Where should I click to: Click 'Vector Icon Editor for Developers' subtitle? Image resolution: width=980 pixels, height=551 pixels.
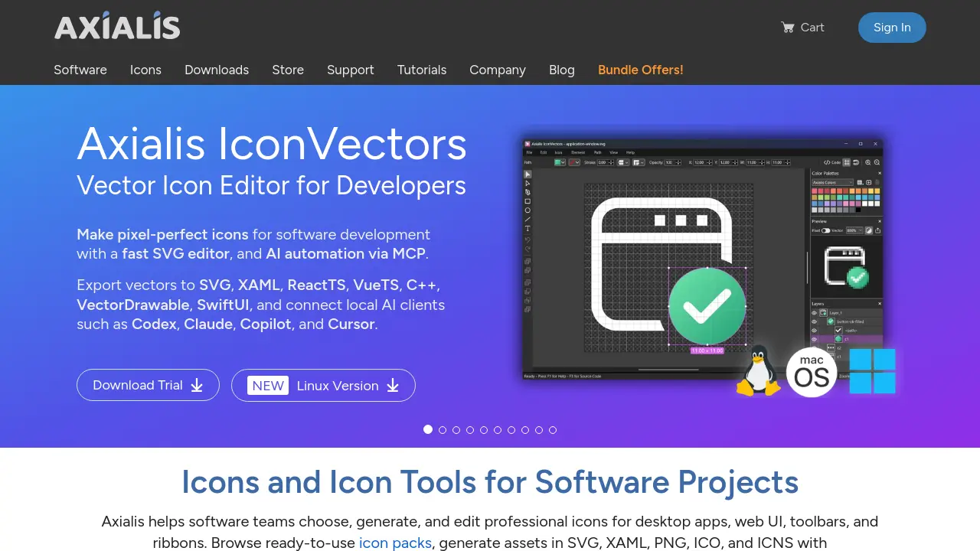(x=271, y=185)
